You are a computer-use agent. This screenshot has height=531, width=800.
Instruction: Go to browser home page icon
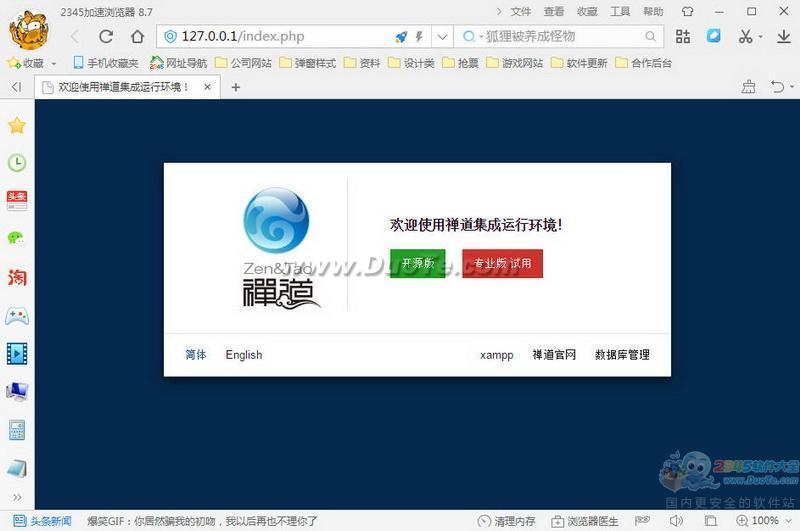click(x=137, y=36)
